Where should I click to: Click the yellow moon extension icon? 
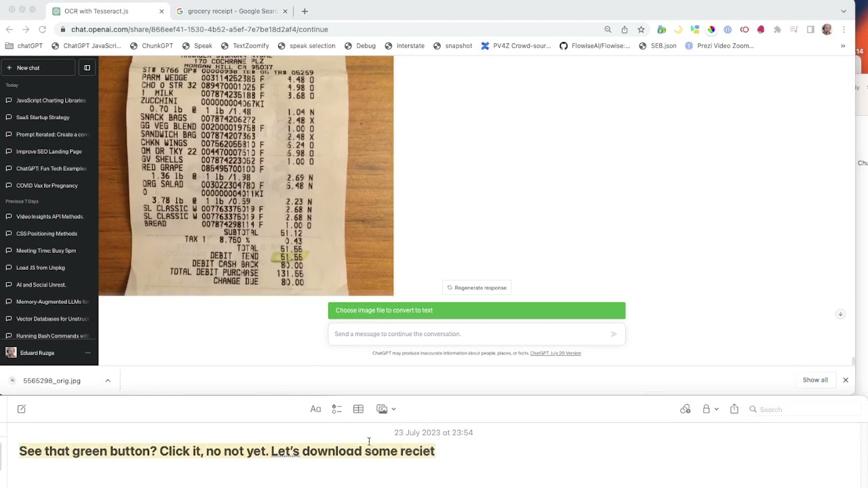pyautogui.click(x=678, y=29)
